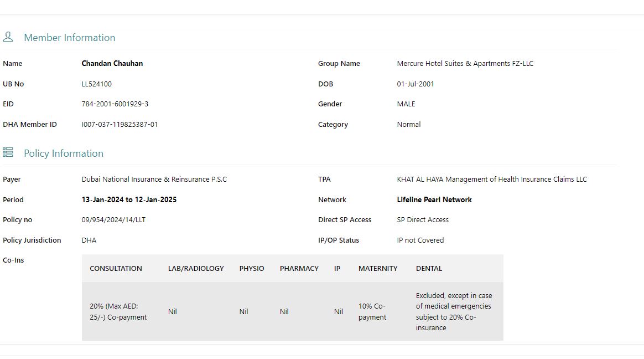Click the Member Information section heading

[x=69, y=38]
